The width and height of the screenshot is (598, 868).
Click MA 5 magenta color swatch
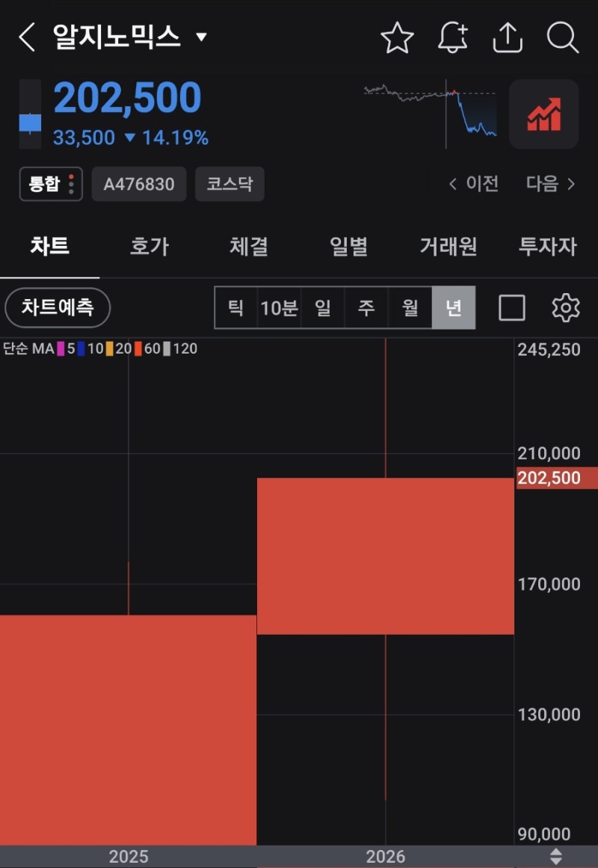point(61,348)
